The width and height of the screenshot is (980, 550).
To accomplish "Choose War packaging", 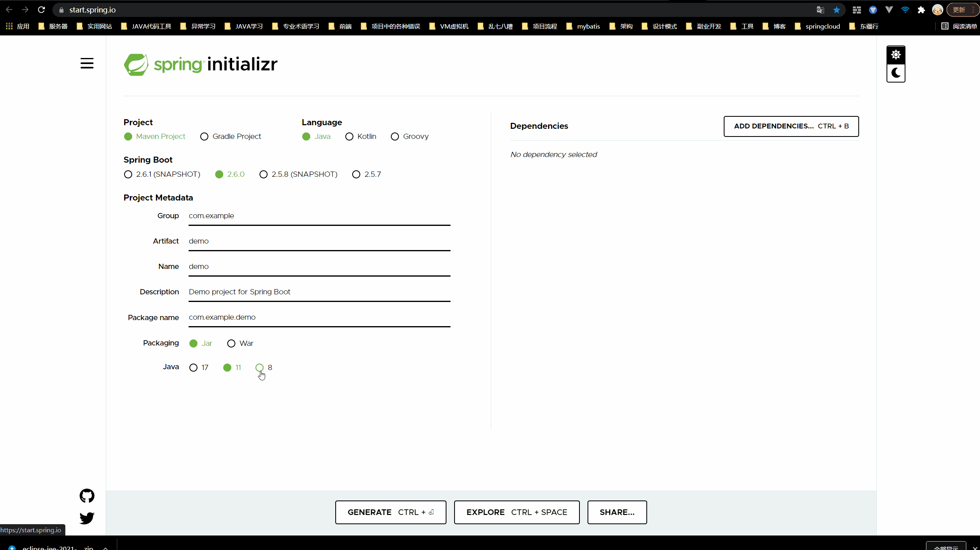I will point(240,343).
